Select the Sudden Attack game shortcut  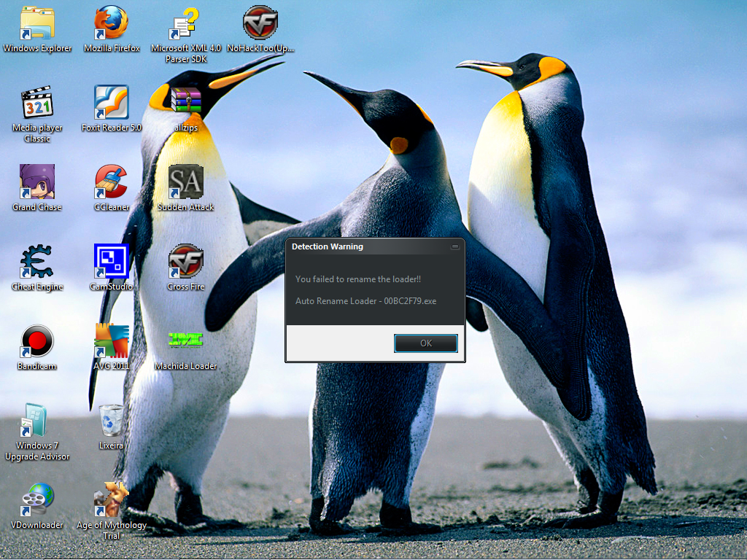click(x=186, y=182)
